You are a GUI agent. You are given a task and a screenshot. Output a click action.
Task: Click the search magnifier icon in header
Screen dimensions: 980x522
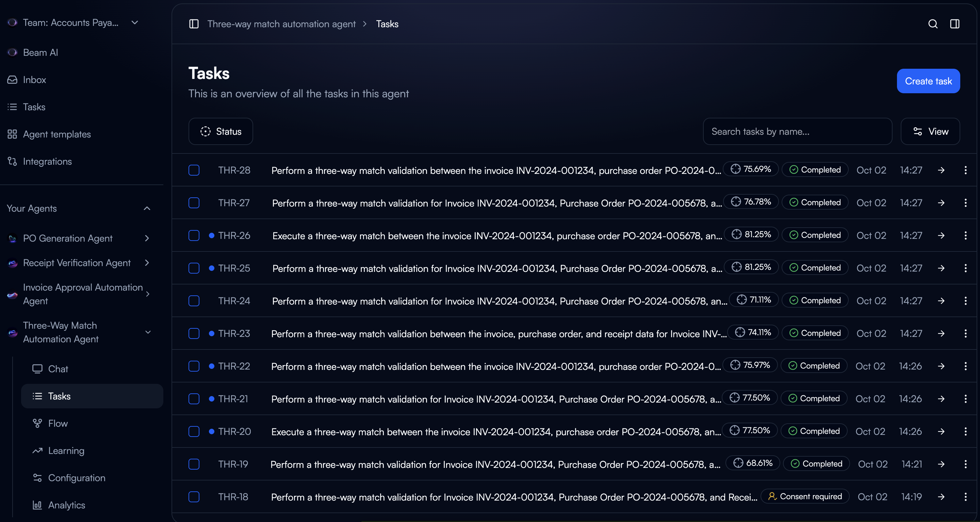(x=932, y=24)
